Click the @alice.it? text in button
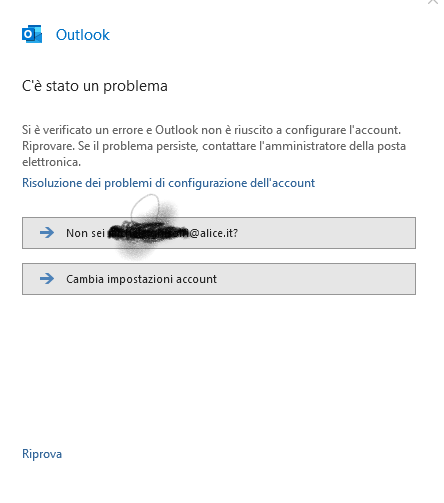 coord(214,233)
